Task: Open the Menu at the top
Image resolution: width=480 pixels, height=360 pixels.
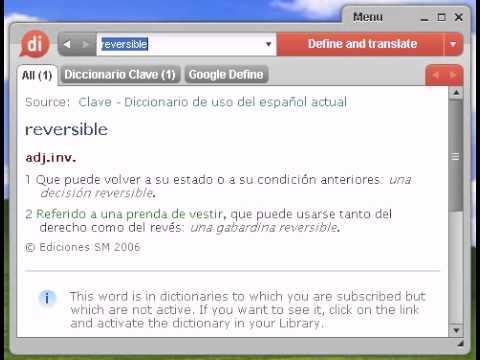Action: coord(368,17)
